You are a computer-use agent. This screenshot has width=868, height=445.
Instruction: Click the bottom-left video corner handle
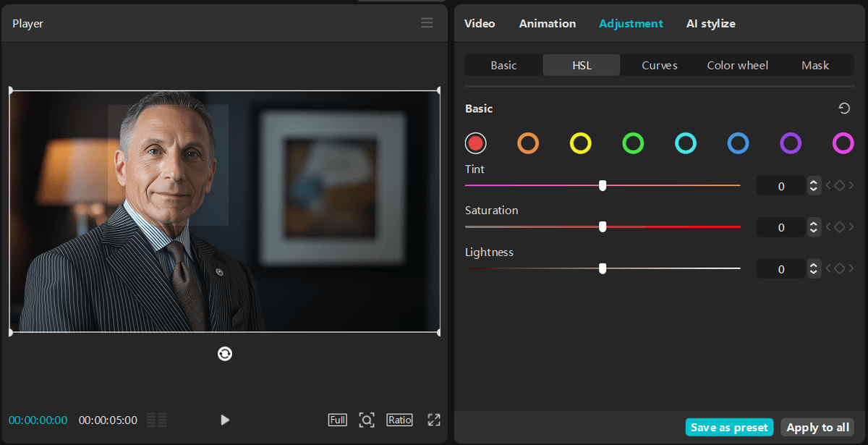(x=10, y=332)
